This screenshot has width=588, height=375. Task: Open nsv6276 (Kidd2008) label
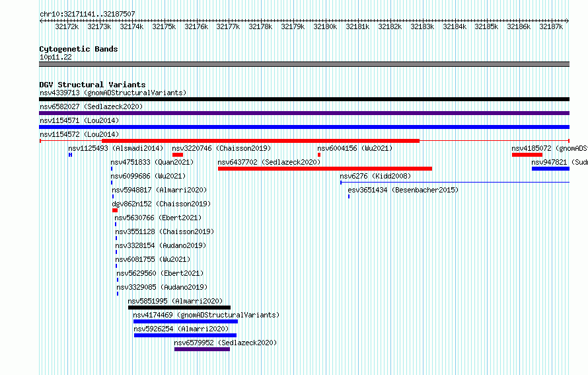tap(375, 176)
